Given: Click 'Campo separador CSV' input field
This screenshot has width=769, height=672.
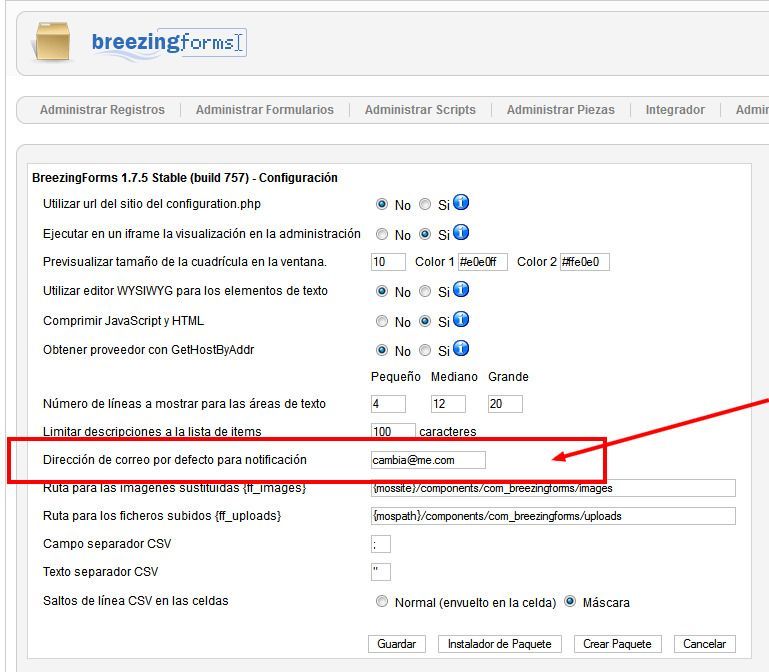Looking at the screenshot, I should [381, 544].
